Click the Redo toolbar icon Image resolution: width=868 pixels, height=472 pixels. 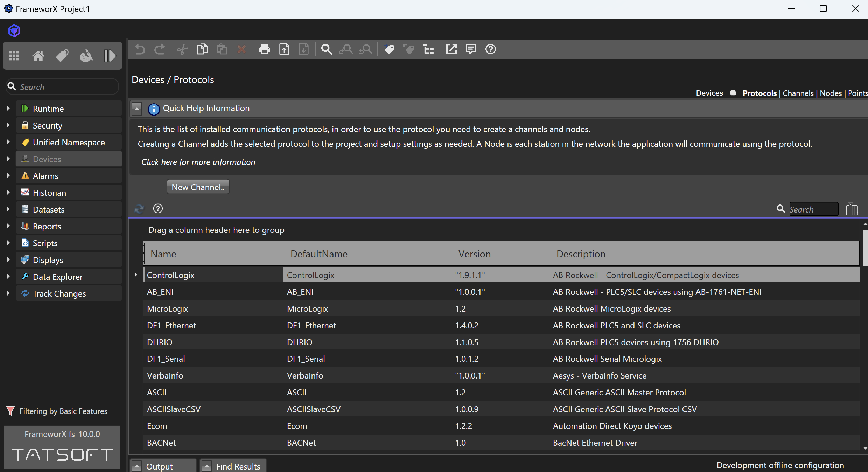tap(160, 49)
